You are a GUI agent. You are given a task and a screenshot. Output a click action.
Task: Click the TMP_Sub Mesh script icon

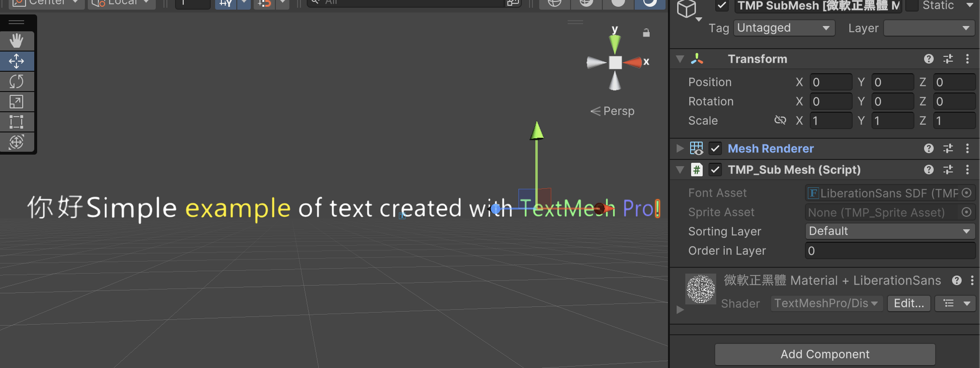click(697, 170)
